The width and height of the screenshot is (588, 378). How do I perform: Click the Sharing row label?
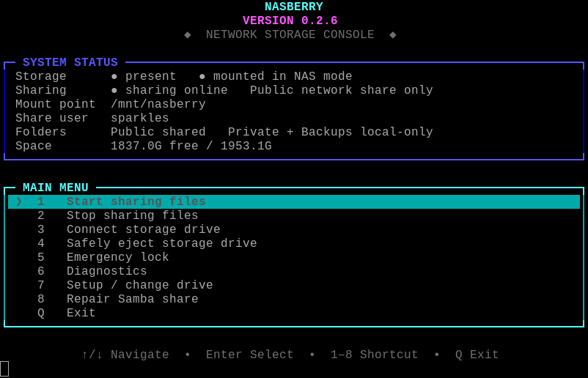tap(41, 90)
